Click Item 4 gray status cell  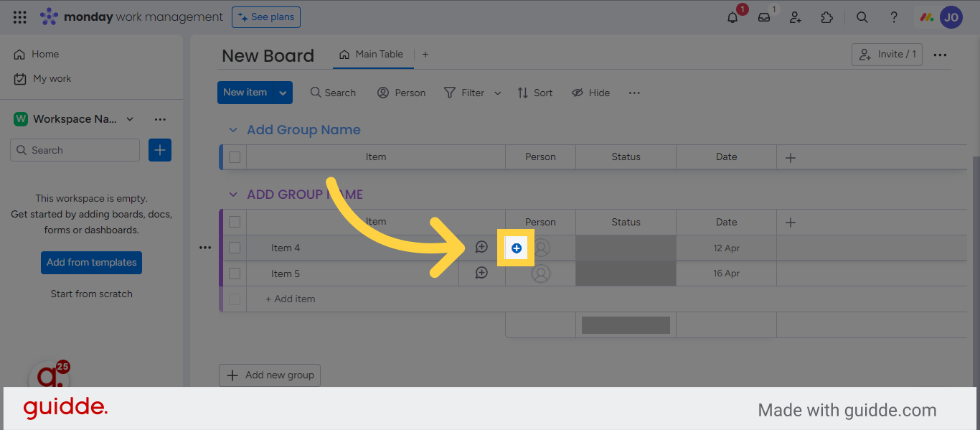(x=626, y=248)
